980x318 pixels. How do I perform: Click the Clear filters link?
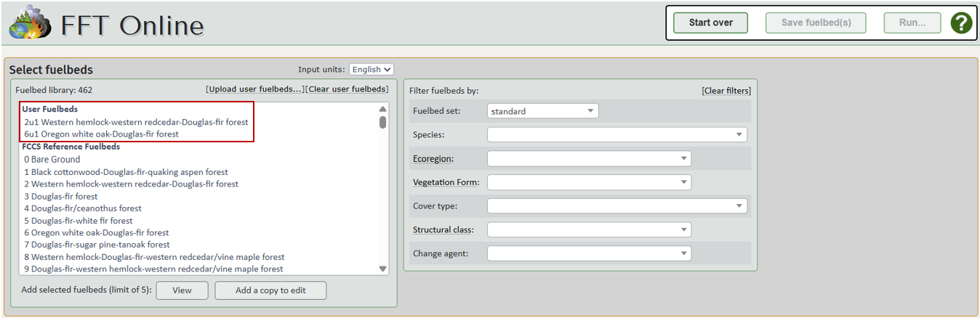coord(726,91)
